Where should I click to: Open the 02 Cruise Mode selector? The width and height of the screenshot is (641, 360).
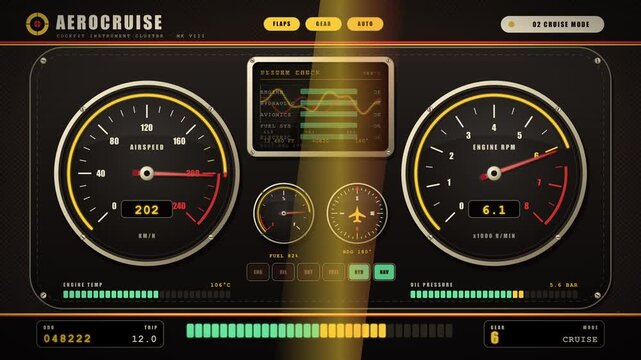[x=552, y=24]
